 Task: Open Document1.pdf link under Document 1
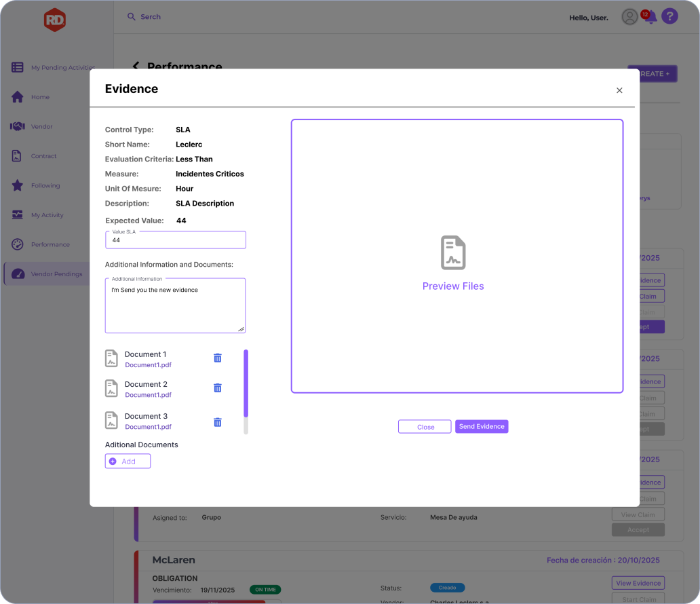[149, 365]
